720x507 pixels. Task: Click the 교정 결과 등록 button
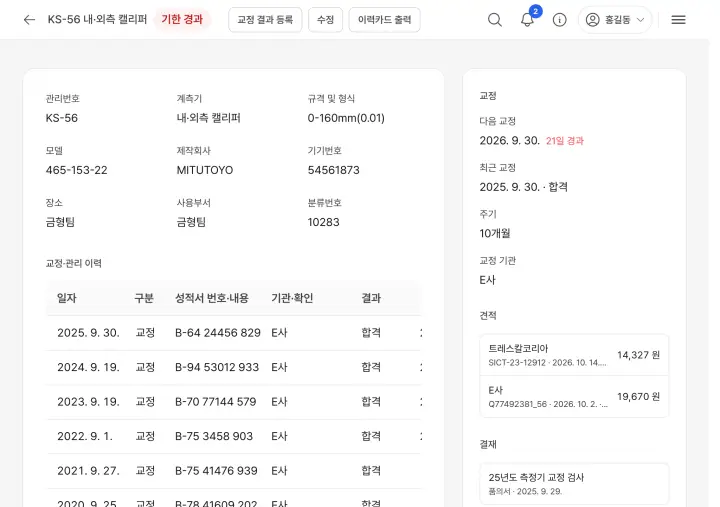[265, 20]
